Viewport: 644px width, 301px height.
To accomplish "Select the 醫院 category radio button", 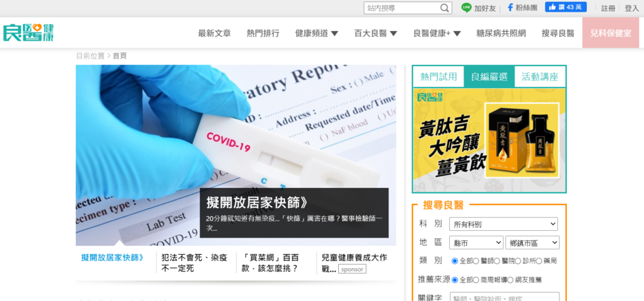I will [x=497, y=261].
